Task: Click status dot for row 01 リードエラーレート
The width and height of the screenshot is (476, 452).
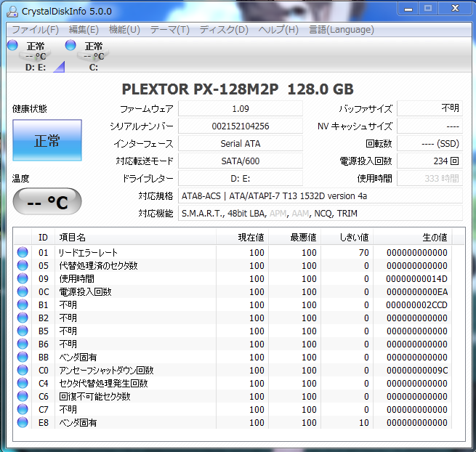Action: [23, 252]
